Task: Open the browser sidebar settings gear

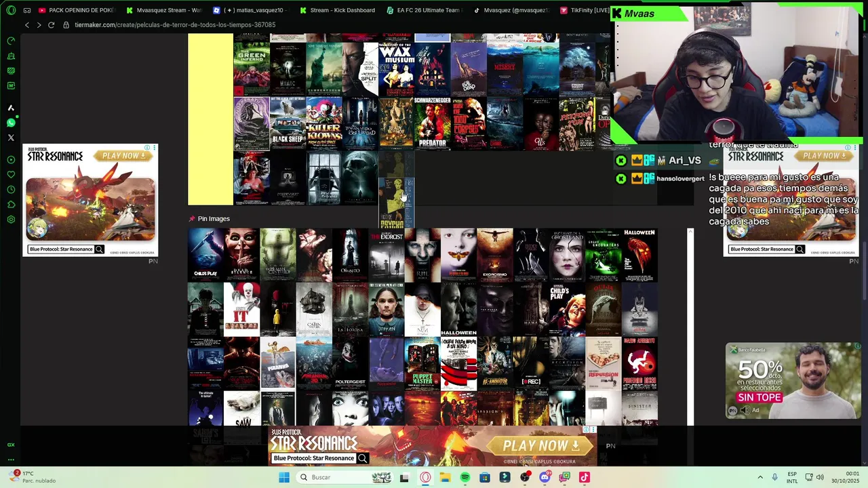Action: 11,220
